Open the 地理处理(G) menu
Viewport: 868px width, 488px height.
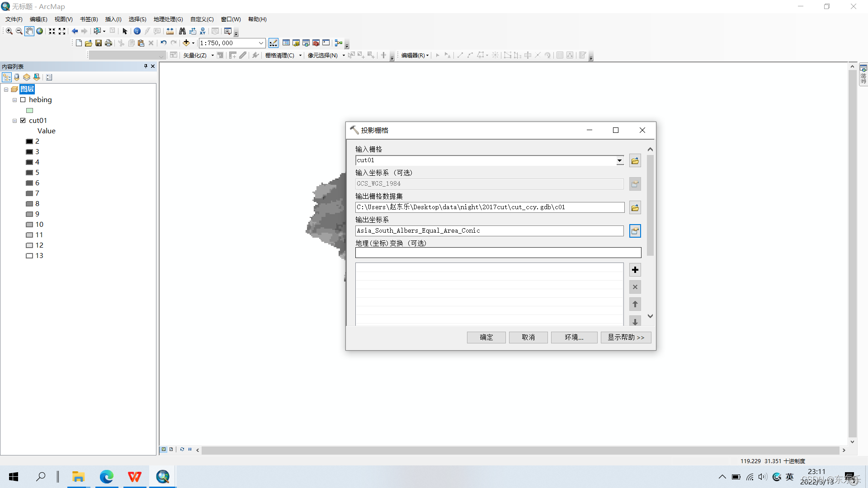pyautogui.click(x=168, y=19)
